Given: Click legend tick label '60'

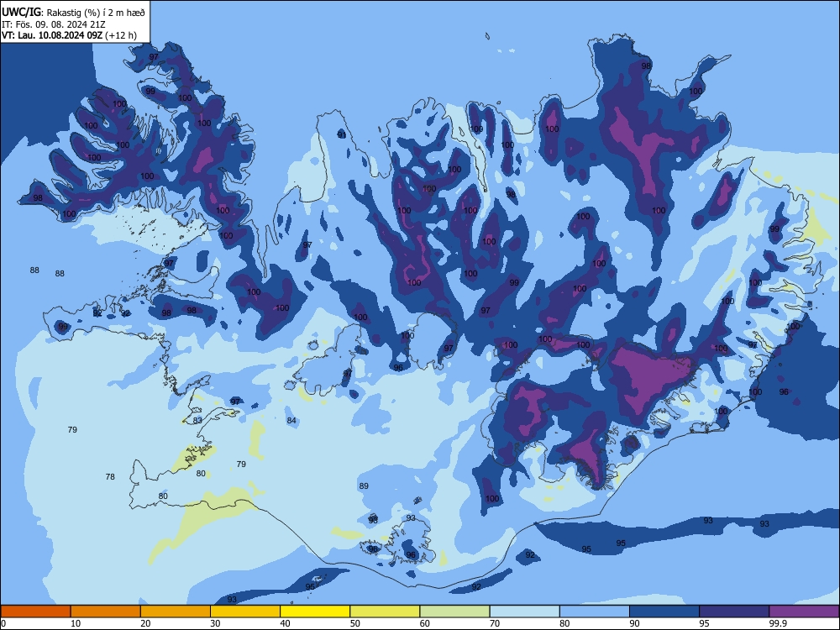Looking at the screenshot, I should pos(425,623).
